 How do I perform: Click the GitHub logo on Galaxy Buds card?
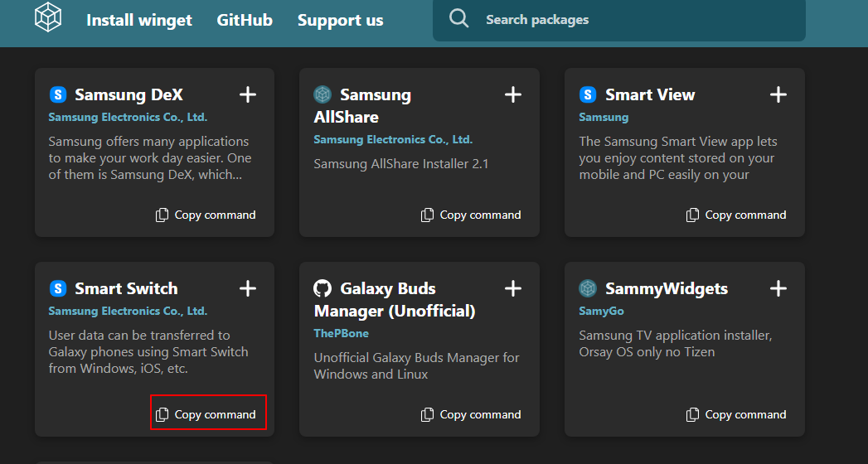click(x=322, y=288)
